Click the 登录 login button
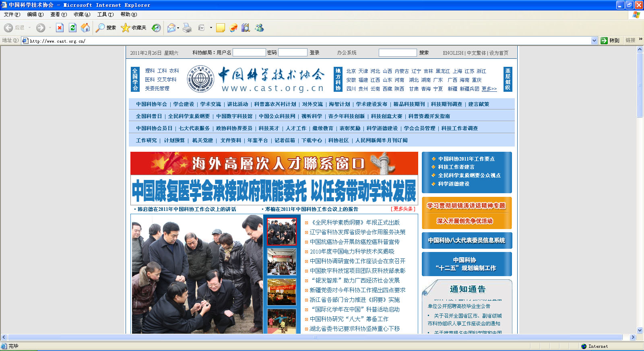This screenshot has width=644, height=351. click(314, 53)
